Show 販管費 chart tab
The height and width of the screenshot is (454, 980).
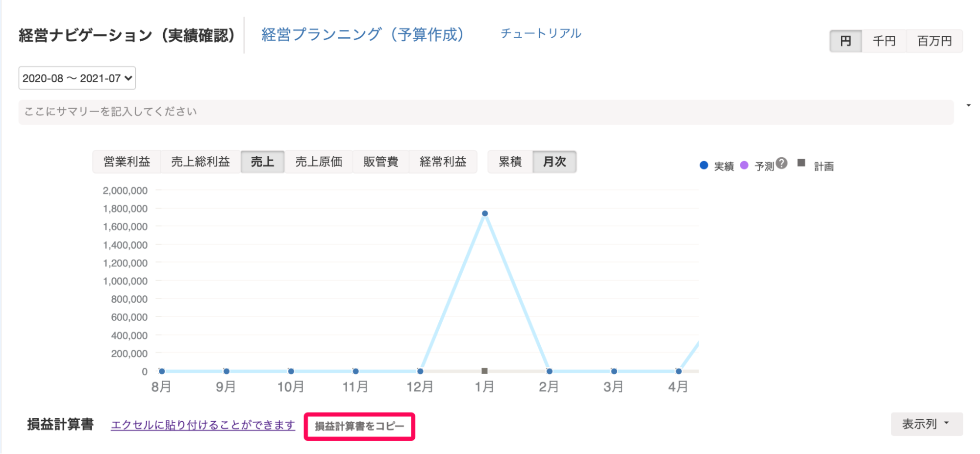381,162
